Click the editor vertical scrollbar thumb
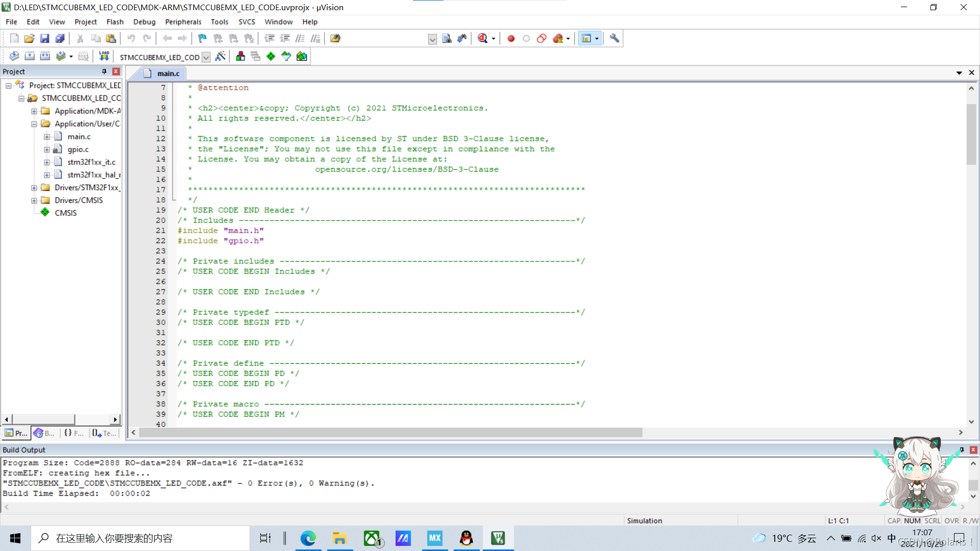The width and height of the screenshot is (980, 551). [971, 134]
